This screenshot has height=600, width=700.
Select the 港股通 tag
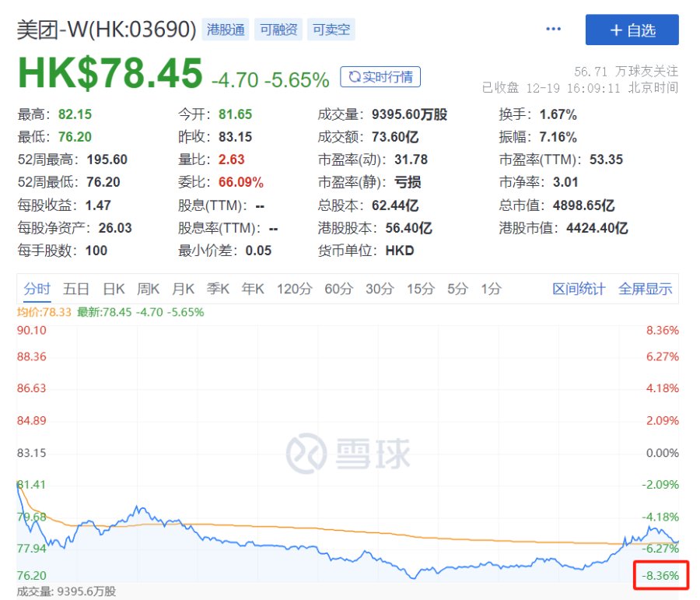pyautogui.click(x=226, y=30)
